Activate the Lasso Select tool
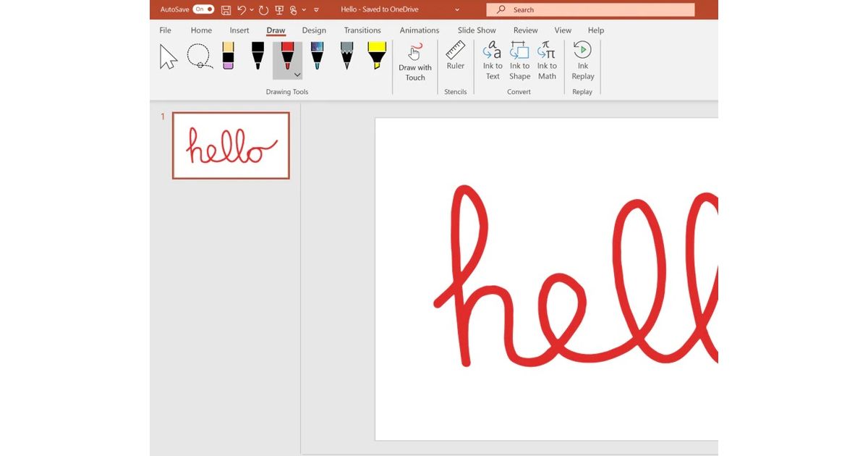This screenshot has width=868, height=456. pos(199,56)
